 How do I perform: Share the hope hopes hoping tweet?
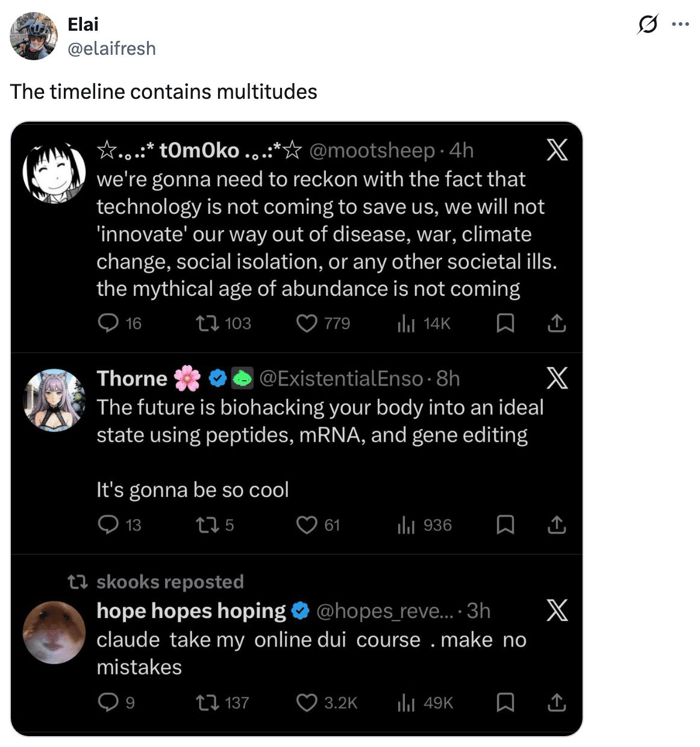point(557,702)
